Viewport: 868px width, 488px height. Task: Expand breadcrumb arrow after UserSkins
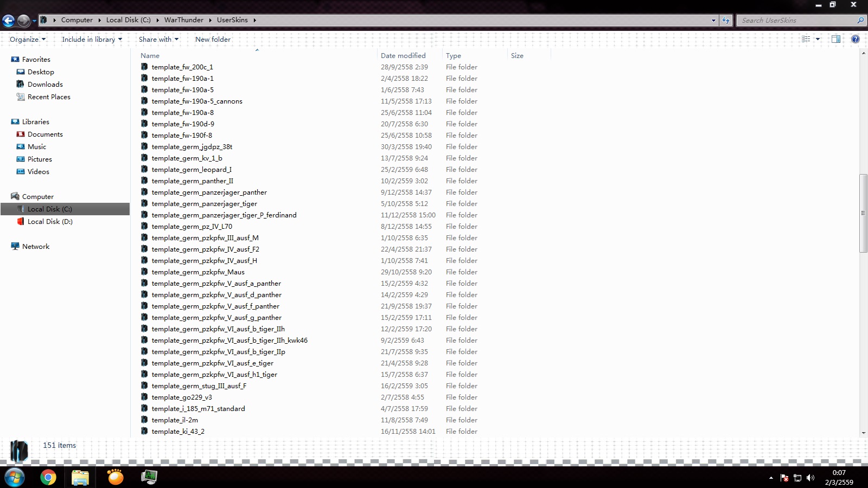point(254,21)
